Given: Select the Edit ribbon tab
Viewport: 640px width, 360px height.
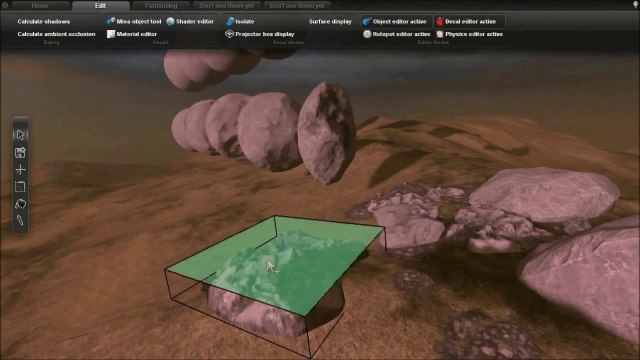Looking at the screenshot, I should tap(100, 5).
